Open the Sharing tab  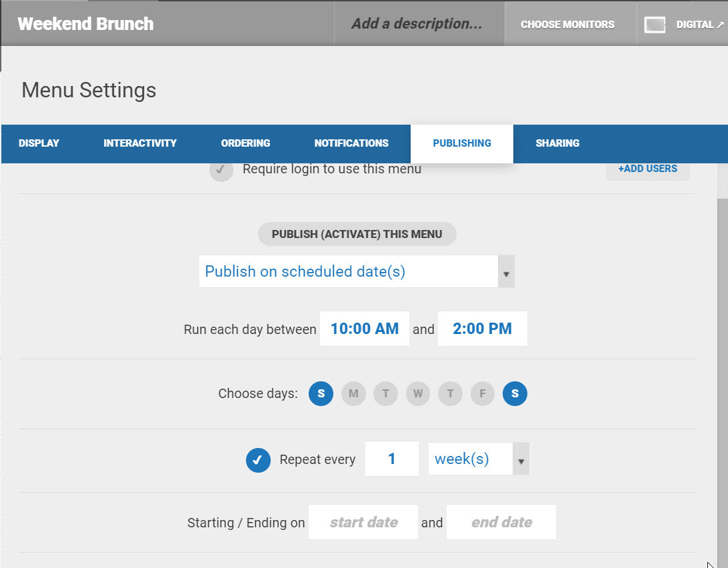557,143
